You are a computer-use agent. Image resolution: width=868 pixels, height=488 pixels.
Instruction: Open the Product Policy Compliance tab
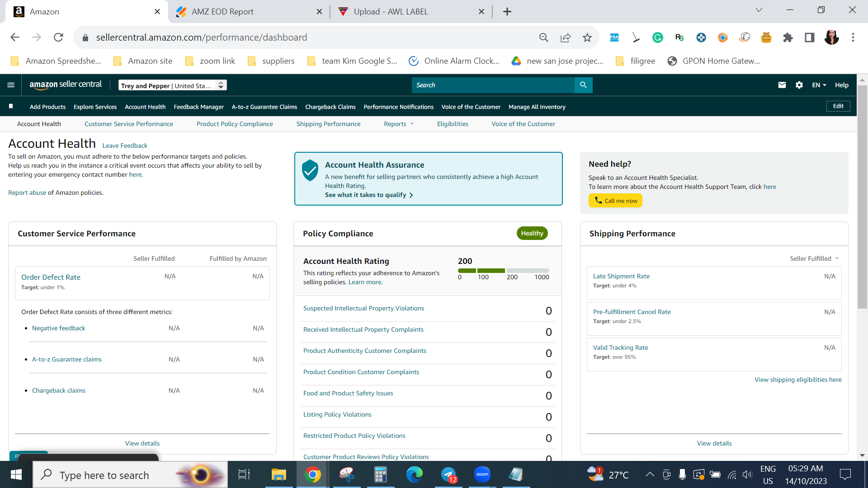point(235,124)
